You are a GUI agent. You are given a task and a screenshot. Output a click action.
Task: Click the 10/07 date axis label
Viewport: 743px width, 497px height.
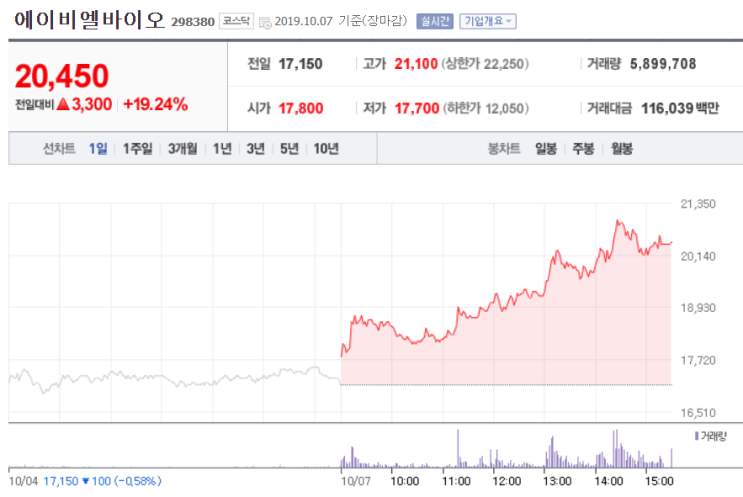tap(356, 481)
